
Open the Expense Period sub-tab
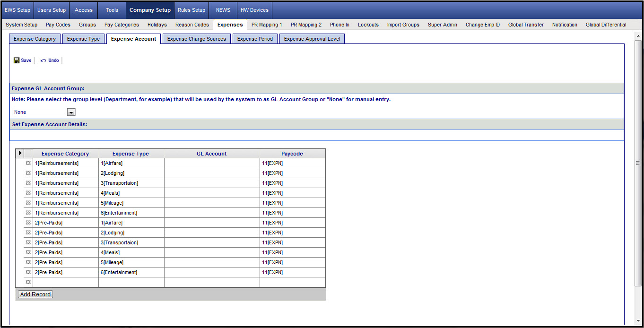pyautogui.click(x=255, y=39)
